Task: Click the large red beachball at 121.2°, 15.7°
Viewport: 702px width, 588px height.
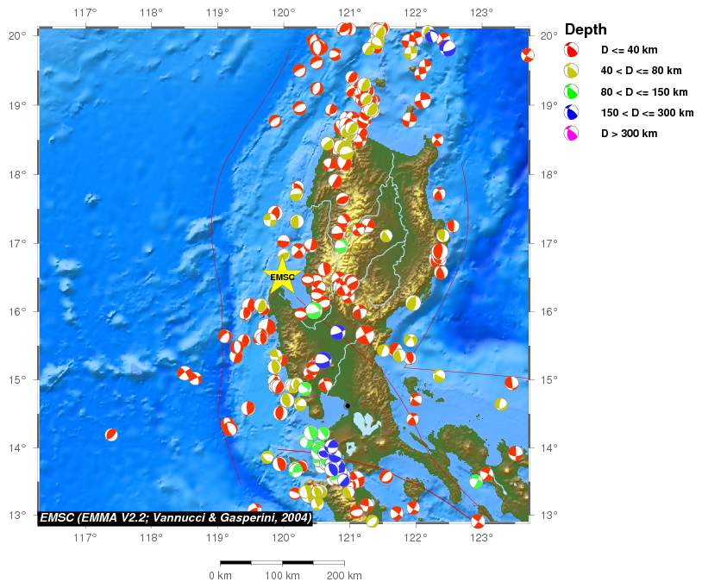Action: pos(365,335)
